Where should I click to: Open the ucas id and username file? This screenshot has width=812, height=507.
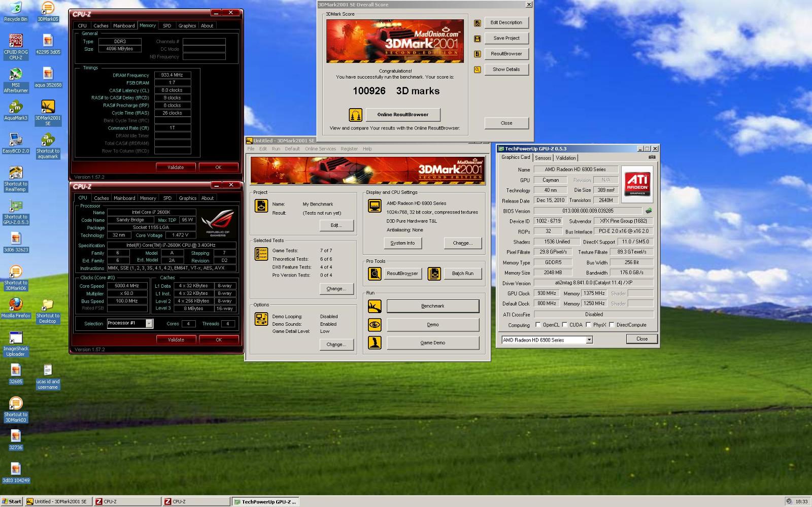48,377
